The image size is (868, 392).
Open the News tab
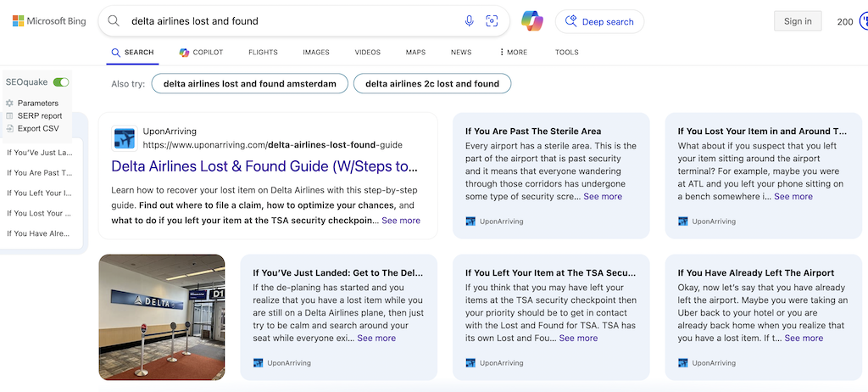[x=461, y=52]
